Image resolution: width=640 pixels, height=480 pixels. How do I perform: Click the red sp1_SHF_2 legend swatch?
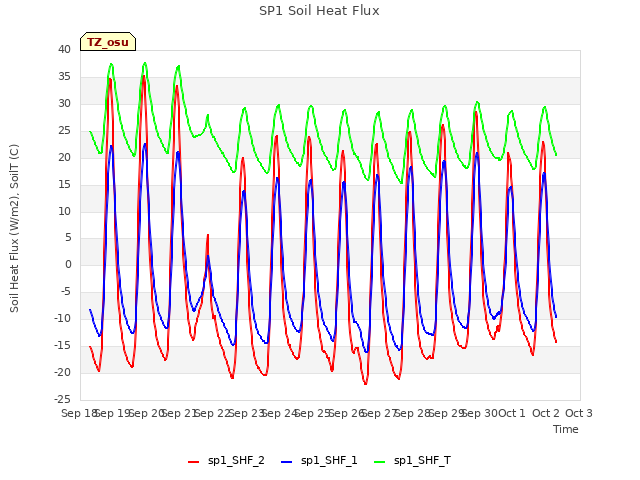(193, 462)
